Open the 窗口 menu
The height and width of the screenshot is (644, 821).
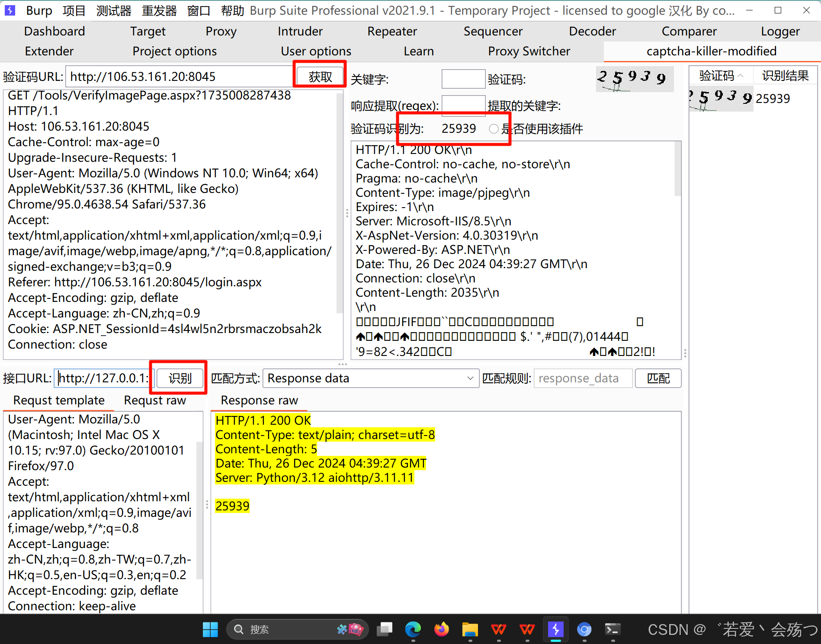(x=198, y=10)
